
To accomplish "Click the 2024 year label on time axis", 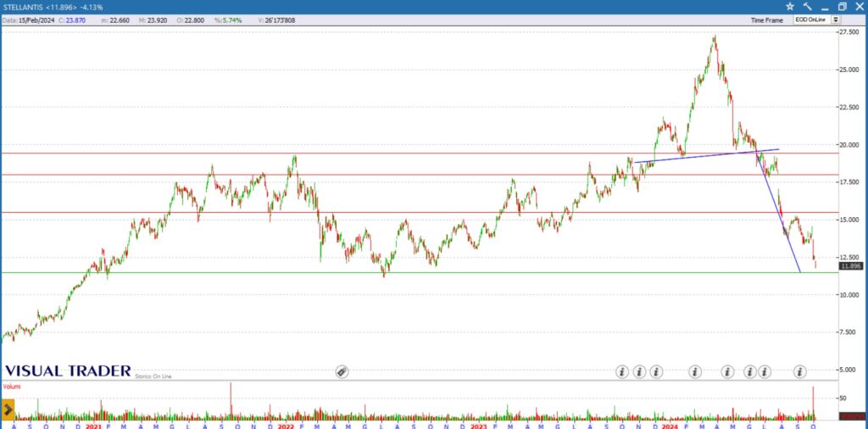I will [670, 426].
